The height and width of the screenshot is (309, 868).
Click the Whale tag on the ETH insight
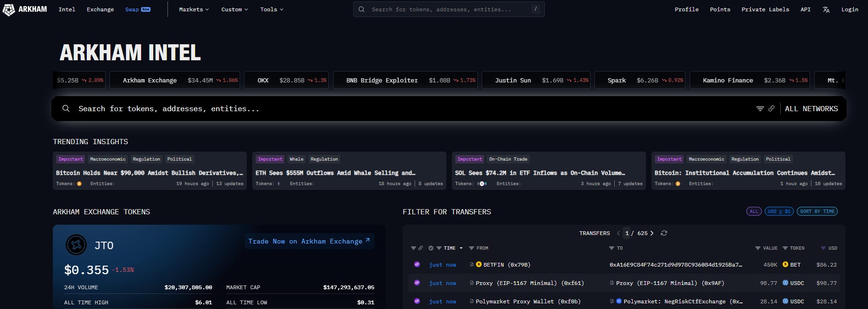click(x=296, y=159)
